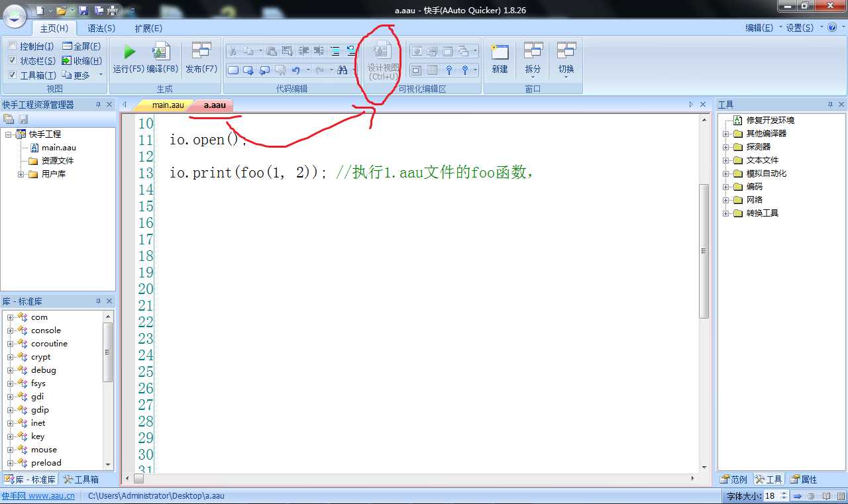
Task: Open the 快手网 www.aau.cn link
Action: click(38, 496)
